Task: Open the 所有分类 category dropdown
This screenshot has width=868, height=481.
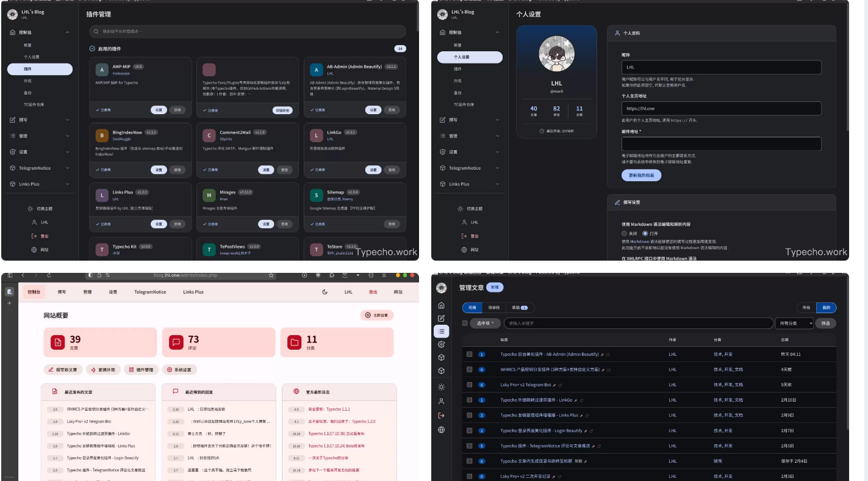Action: point(794,323)
